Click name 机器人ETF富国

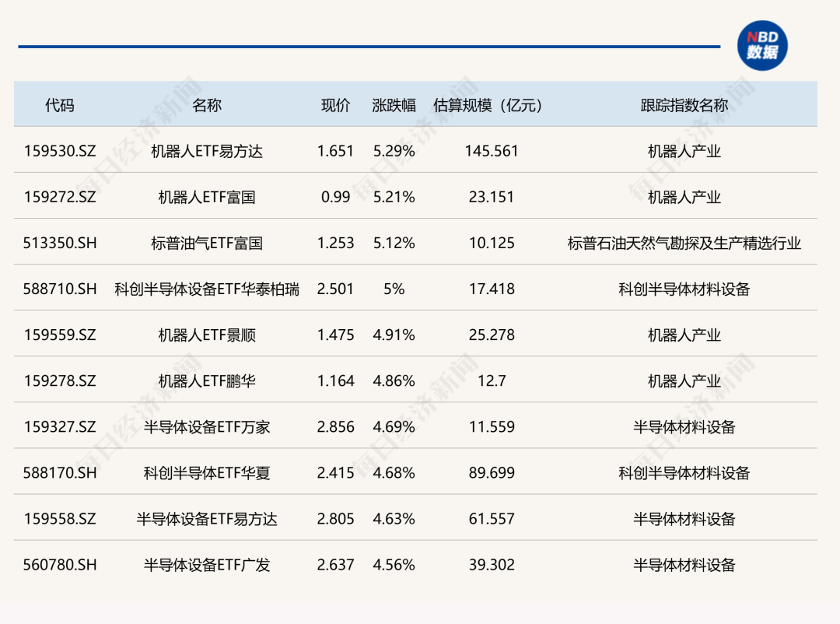(x=207, y=198)
